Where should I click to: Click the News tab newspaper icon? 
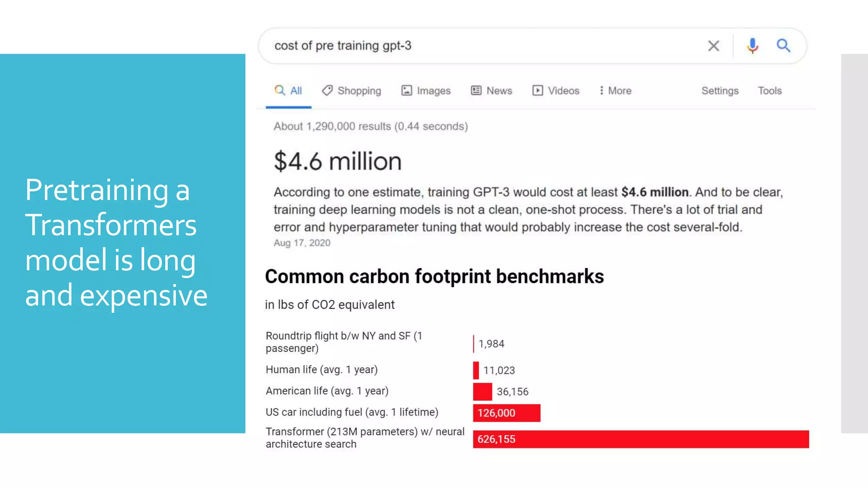476,90
